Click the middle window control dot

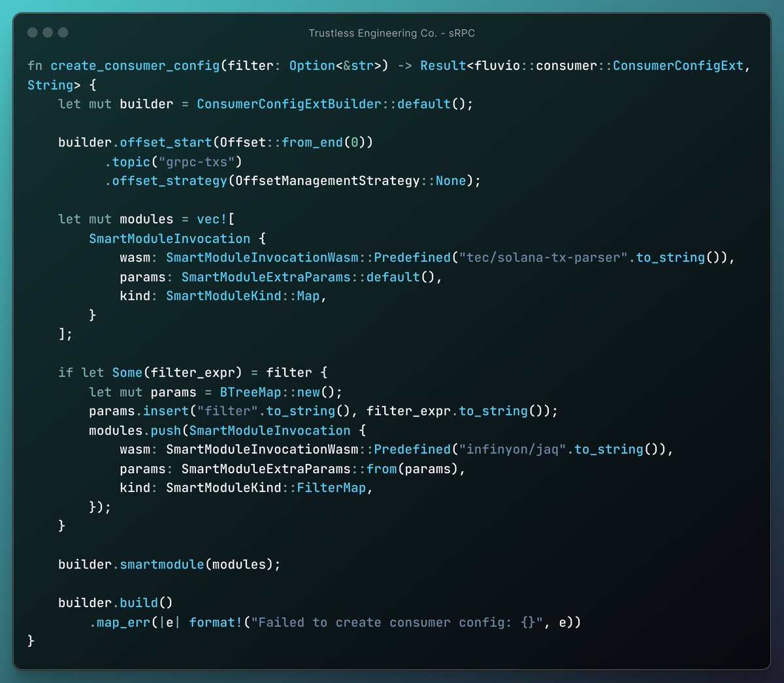pyautogui.click(x=48, y=32)
